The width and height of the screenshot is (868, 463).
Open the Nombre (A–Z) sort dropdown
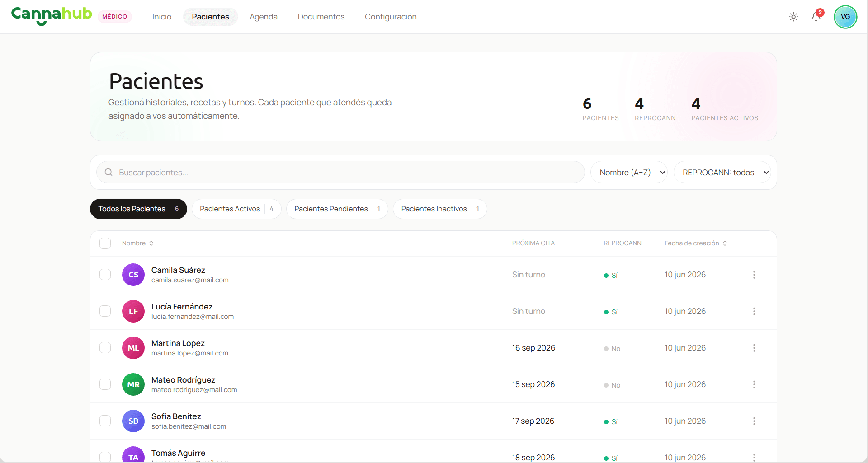click(629, 172)
